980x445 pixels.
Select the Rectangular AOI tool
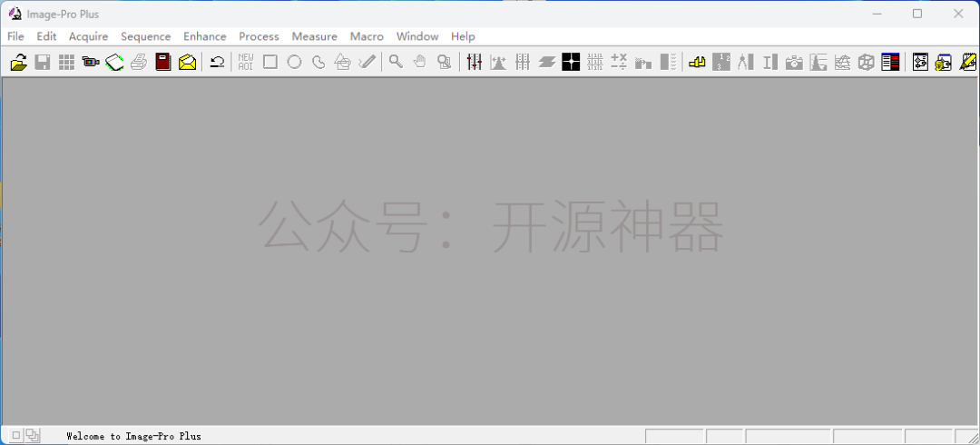270,62
